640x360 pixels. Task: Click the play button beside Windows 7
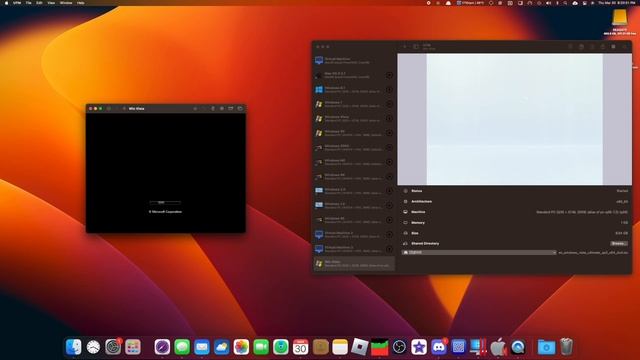pyautogui.click(x=389, y=104)
